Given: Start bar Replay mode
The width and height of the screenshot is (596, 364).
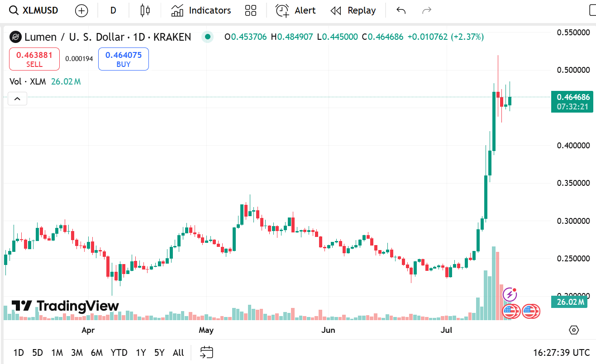Looking at the screenshot, I should 353,10.
